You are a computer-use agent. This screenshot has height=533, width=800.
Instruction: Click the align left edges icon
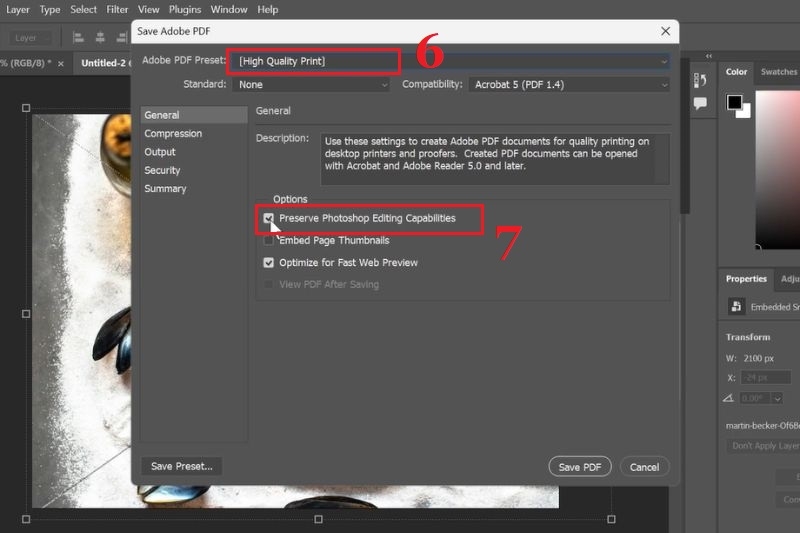click(79, 38)
